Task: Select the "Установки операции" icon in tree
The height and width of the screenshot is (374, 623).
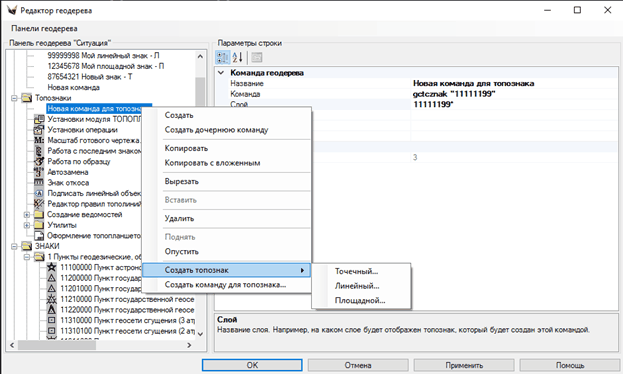Action: pyautogui.click(x=39, y=130)
